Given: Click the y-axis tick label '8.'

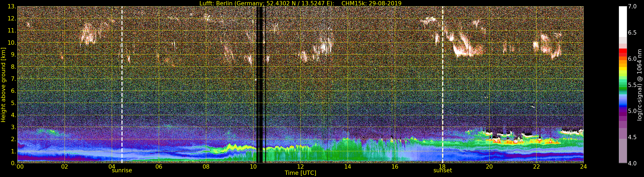Looking at the screenshot, I should click(14, 67).
